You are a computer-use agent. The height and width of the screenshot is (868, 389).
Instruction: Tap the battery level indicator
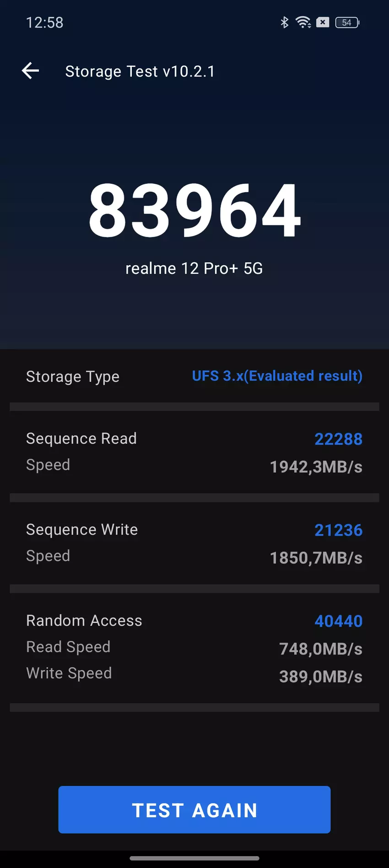tap(347, 22)
